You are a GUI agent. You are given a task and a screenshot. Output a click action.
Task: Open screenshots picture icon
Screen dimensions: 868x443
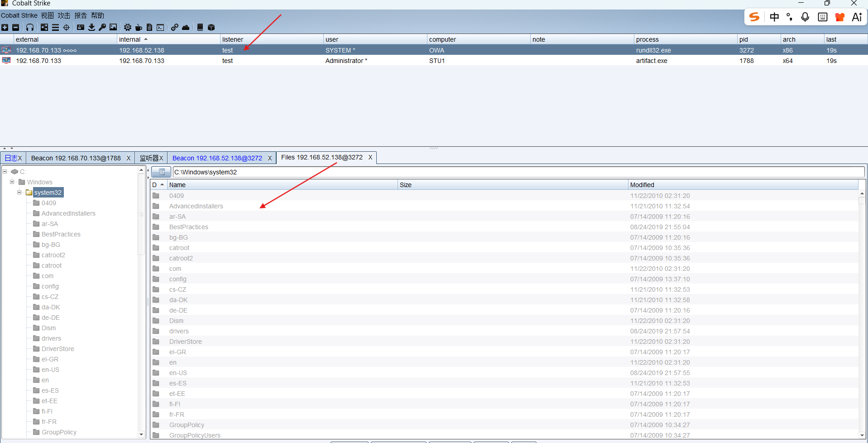[x=113, y=28]
